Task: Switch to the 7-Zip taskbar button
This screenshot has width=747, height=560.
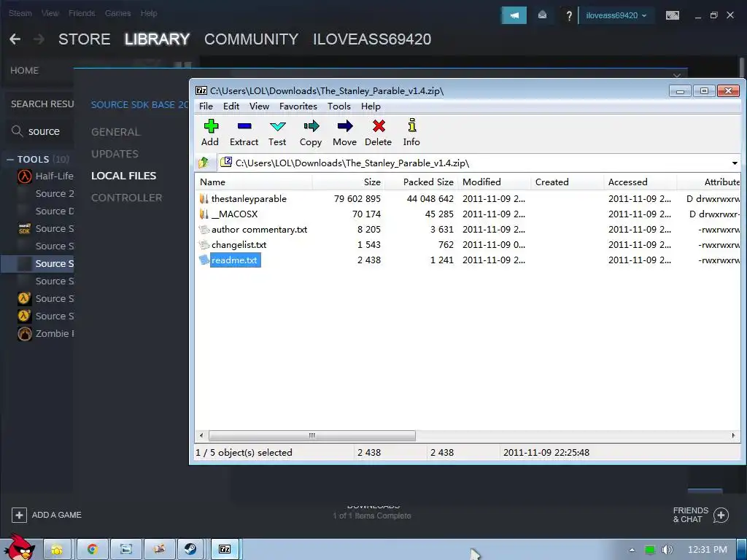Action: (x=225, y=549)
